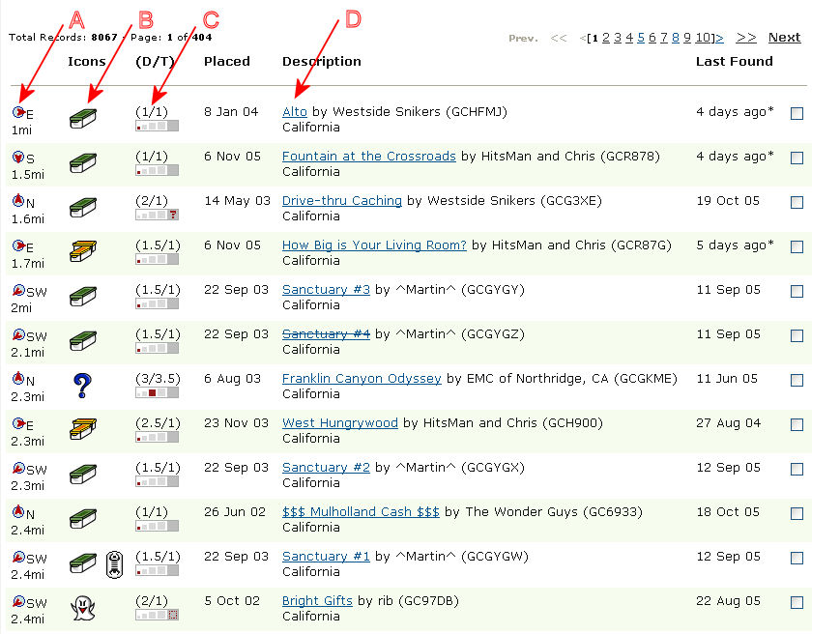Go to the Next page of results
The height and width of the screenshot is (634, 840).
(784, 38)
